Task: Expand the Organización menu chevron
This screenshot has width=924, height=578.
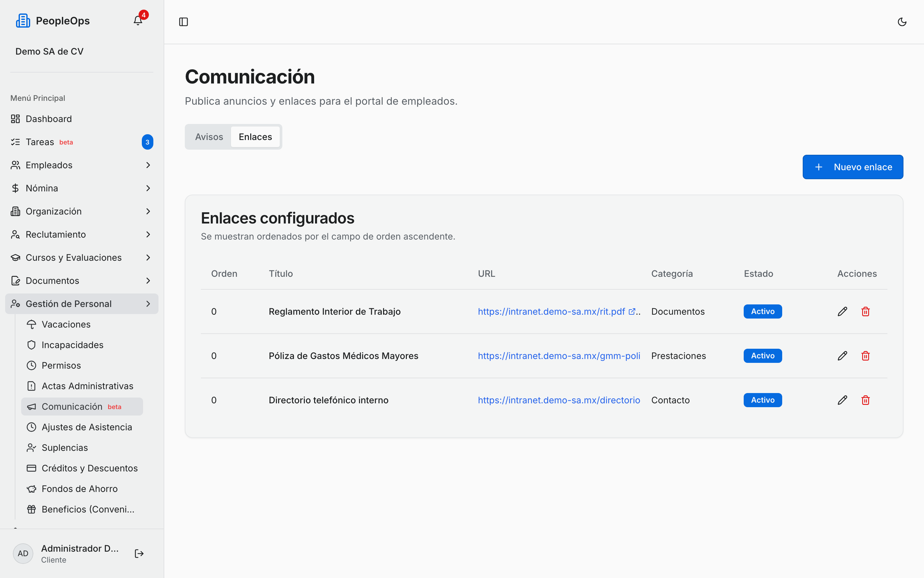Action: [148, 211]
